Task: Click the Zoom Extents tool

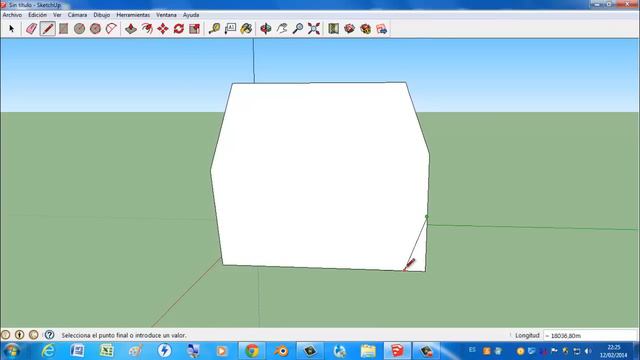Action: [x=314, y=29]
